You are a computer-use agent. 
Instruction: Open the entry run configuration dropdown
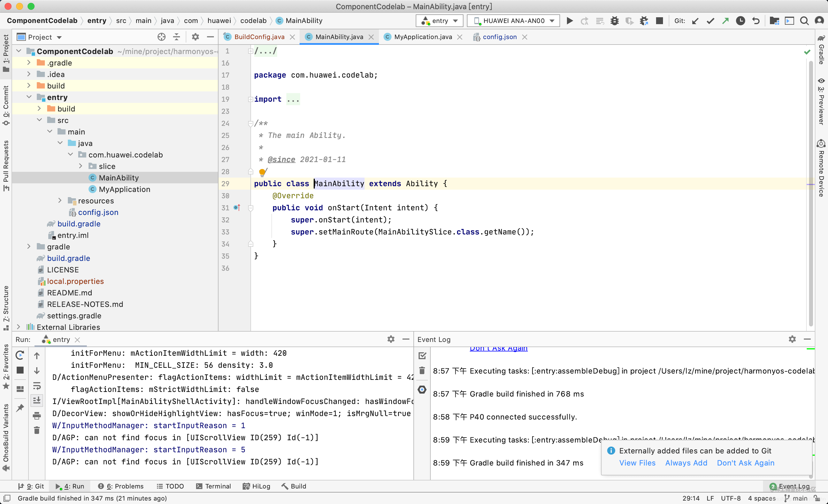click(440, 21)
